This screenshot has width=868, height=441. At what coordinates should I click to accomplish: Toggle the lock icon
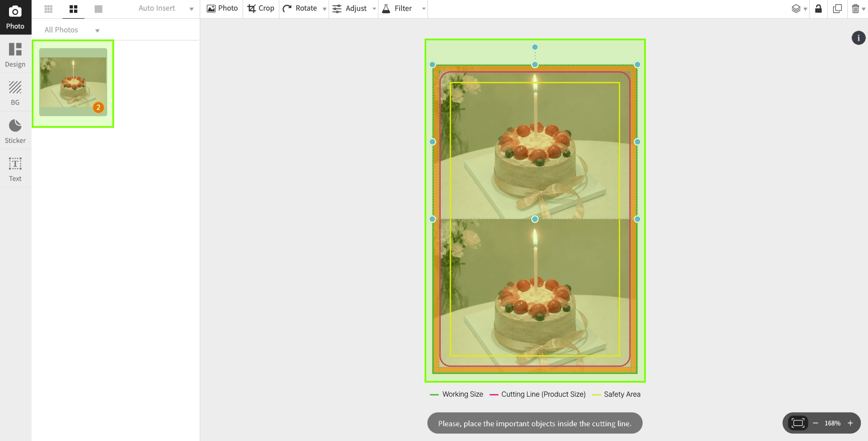tap(818, 9)
